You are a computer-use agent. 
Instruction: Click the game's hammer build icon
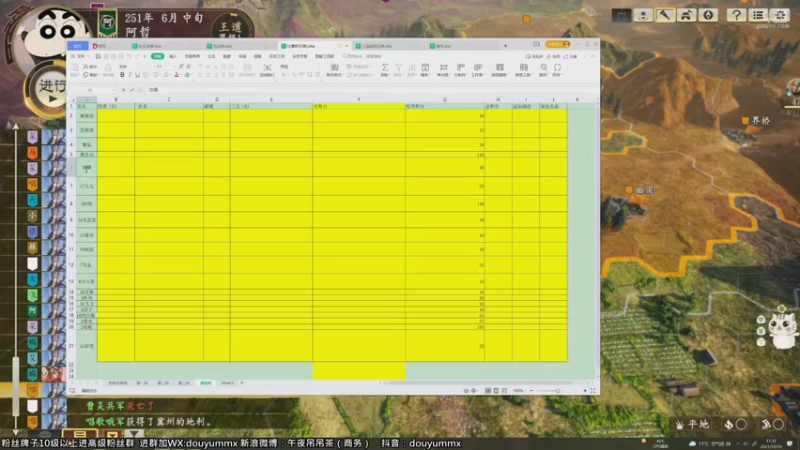click(x=665, y=15)
